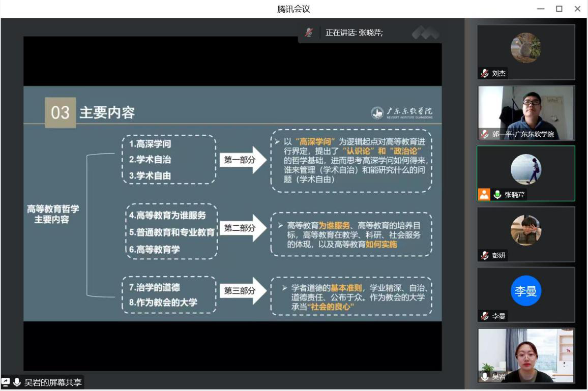588x391 pixels.
Task: Click 李曼's microphone icon
Action: point(483,316)
